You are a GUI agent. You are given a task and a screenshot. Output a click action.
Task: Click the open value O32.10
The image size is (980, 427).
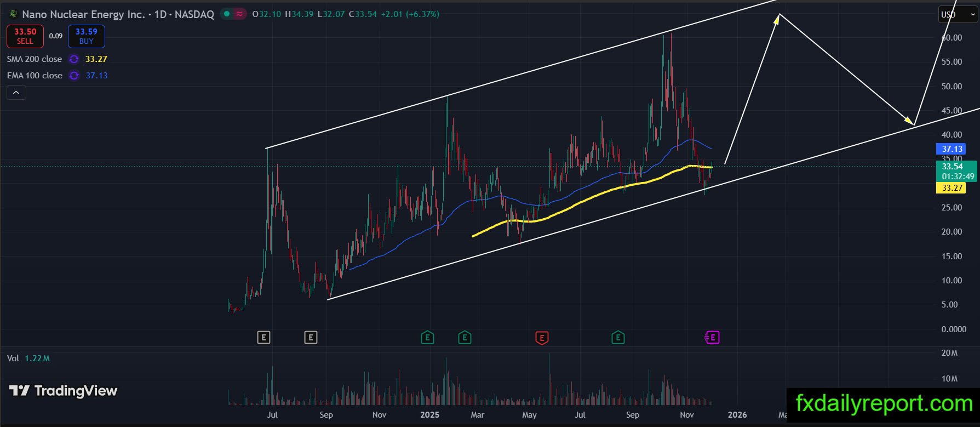pyautogui.click(x=267, y=14)
